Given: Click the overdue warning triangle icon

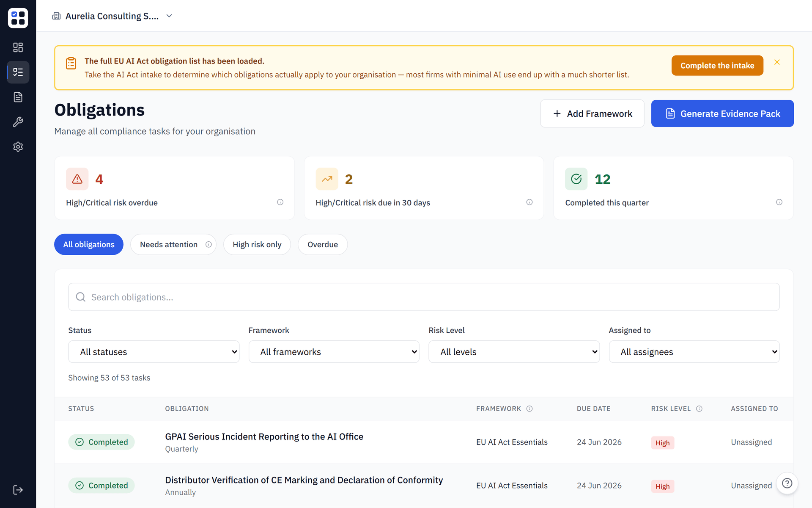Looking at the screenshot, I should pos(77,179).
